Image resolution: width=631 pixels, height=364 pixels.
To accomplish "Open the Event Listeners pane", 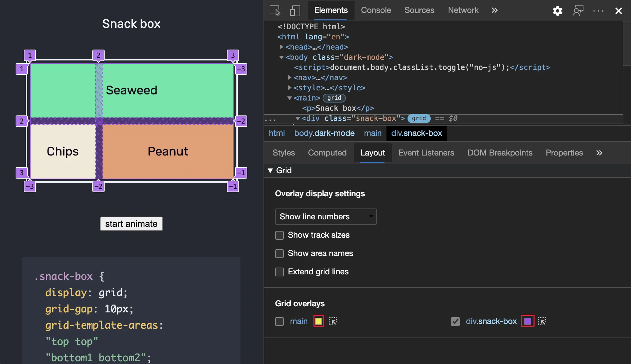I will 426,153.
